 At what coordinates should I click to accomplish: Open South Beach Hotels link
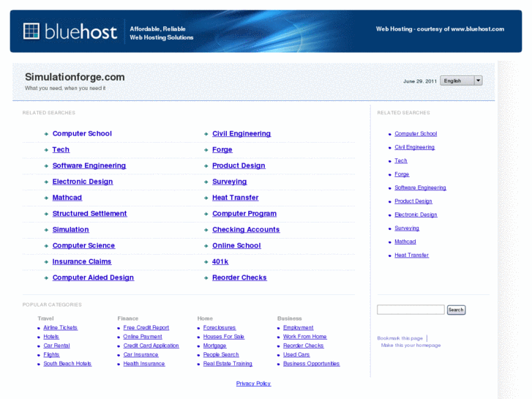click(x=67, y=364)
